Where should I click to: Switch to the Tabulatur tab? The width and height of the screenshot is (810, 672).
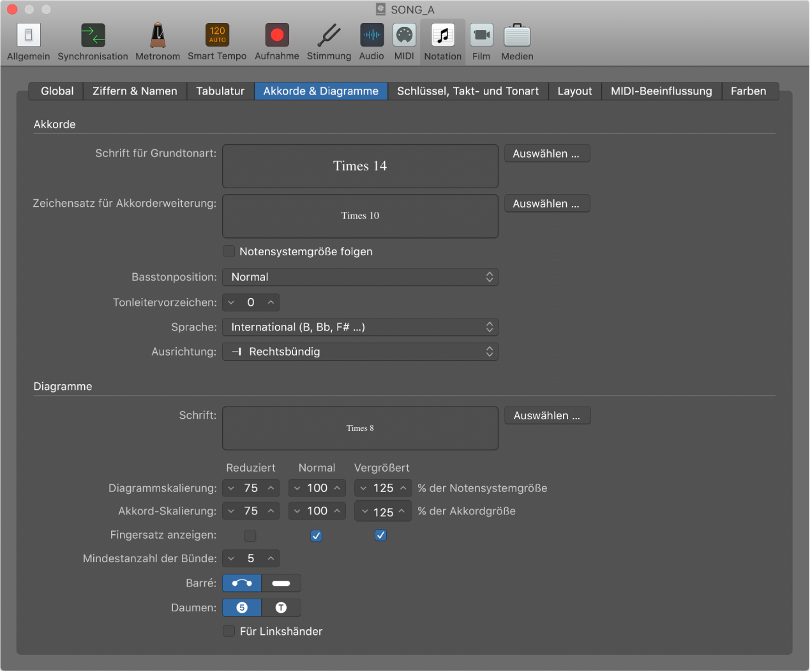(220, 91)
